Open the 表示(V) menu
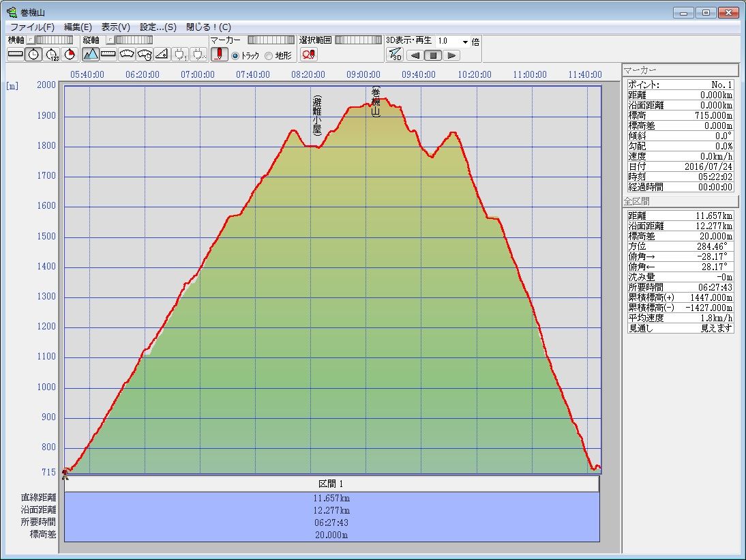This screenshot has height=560, width=746. click(116, 27)
